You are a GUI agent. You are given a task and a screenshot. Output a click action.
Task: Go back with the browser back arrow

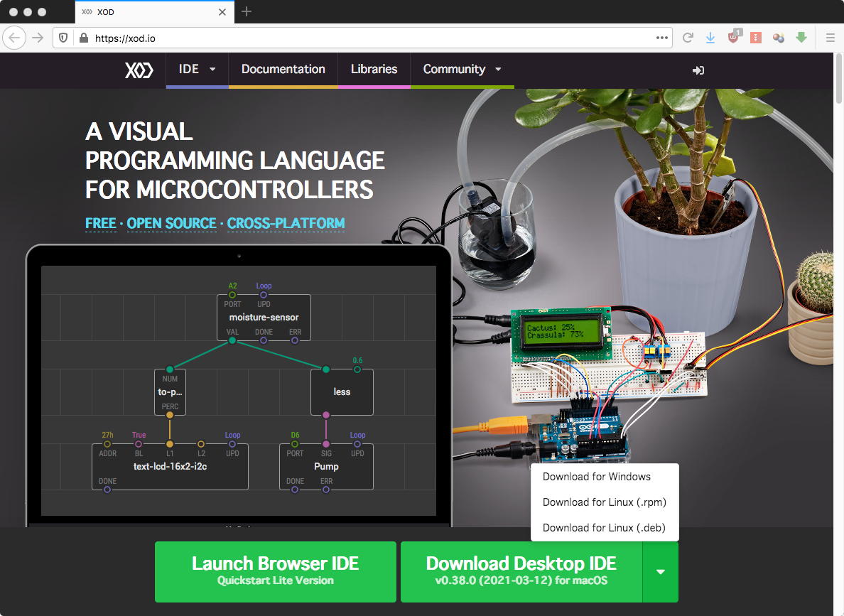14,38
